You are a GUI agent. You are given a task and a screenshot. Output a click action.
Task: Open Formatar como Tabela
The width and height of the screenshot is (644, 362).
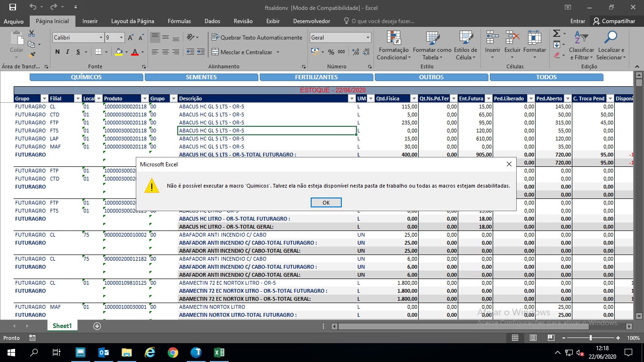coord(432,46)
